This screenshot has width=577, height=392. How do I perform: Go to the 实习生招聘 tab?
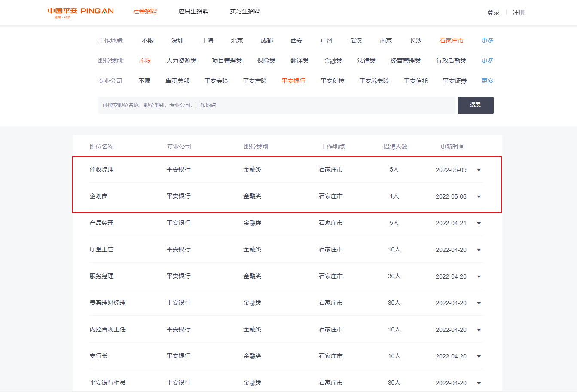tap(245, 11)
